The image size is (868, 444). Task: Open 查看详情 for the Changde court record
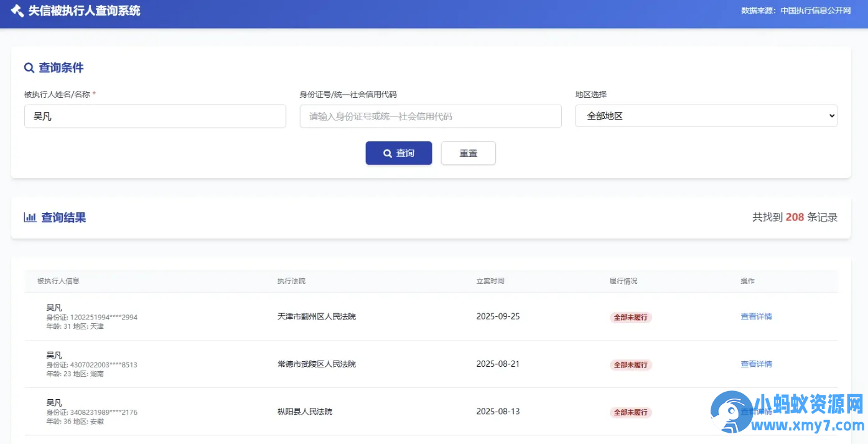tap(756, 364)
